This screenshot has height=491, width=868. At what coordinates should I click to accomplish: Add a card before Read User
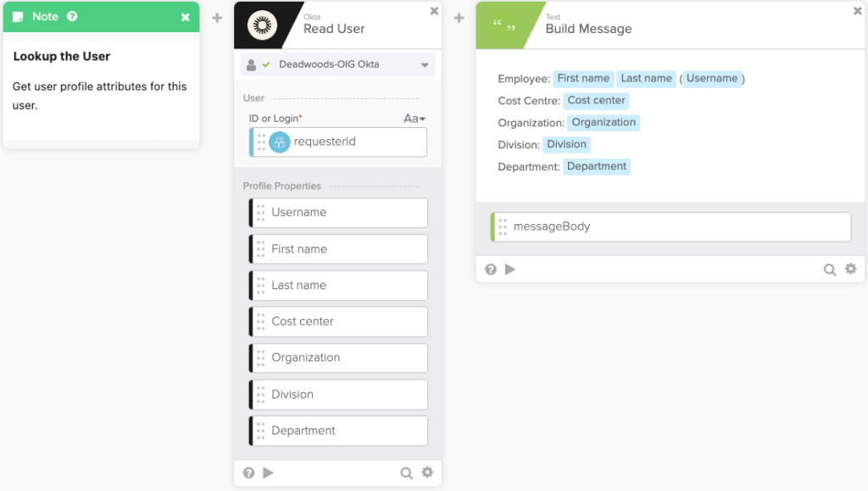point(217,18)
